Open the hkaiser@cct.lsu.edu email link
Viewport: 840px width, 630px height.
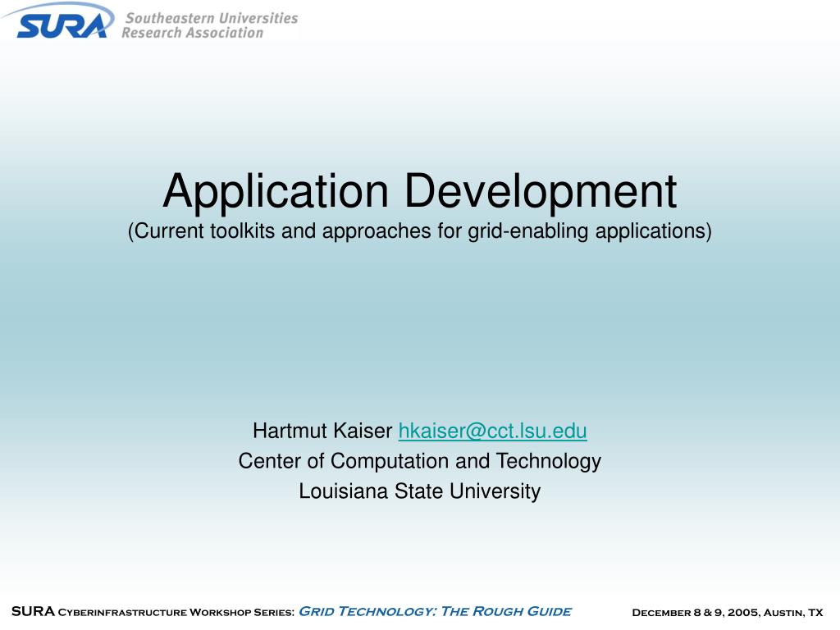point(492,431)
